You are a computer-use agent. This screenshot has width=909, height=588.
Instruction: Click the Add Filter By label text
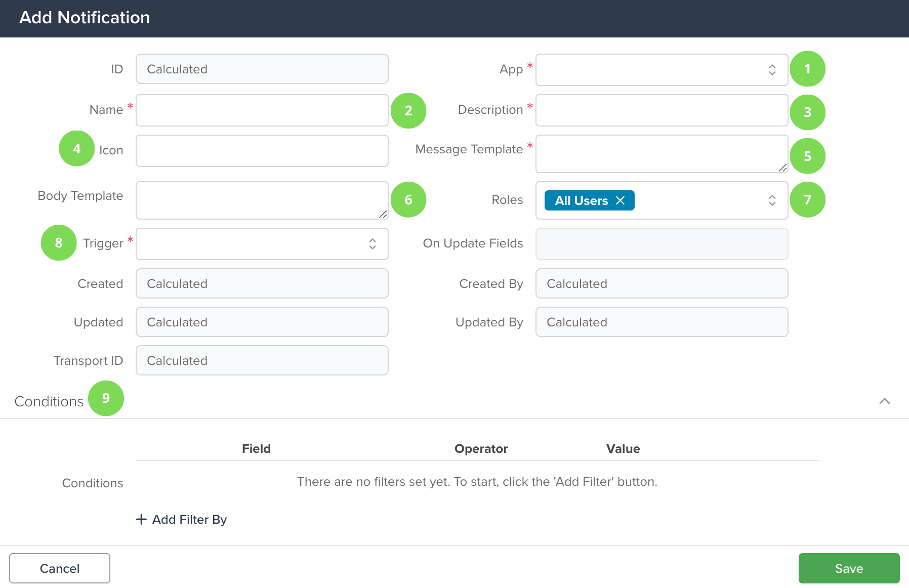pos(189,520)
